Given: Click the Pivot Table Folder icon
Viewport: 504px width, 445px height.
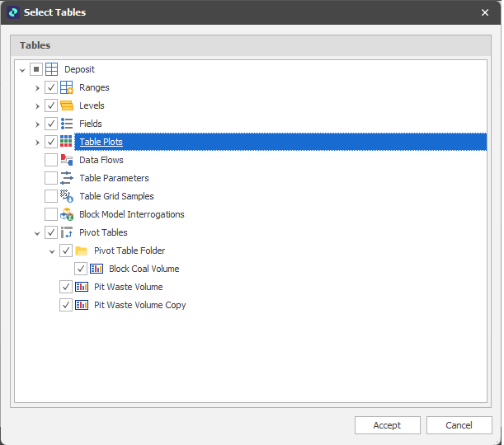Looking at the screenshot, I should (82, 251).
